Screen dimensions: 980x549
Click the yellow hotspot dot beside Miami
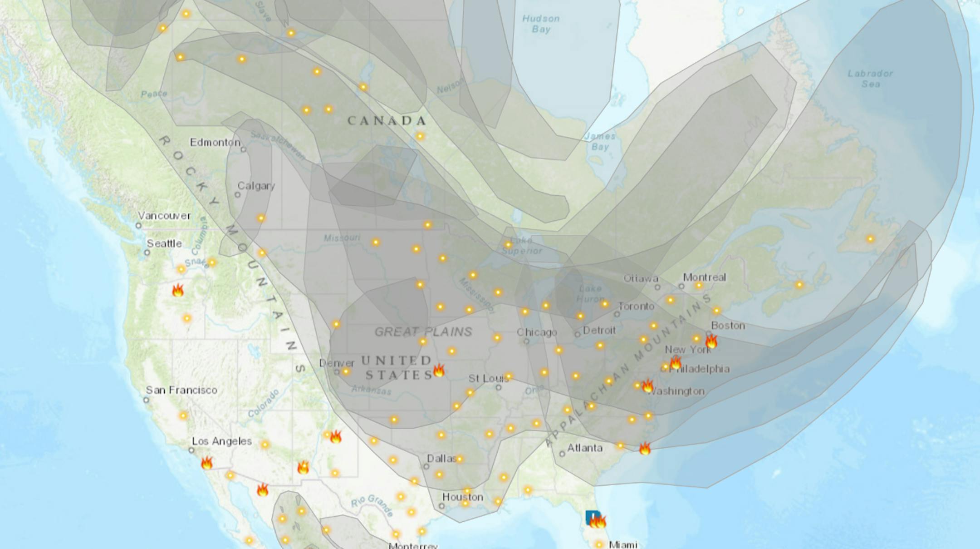[599, 544]
